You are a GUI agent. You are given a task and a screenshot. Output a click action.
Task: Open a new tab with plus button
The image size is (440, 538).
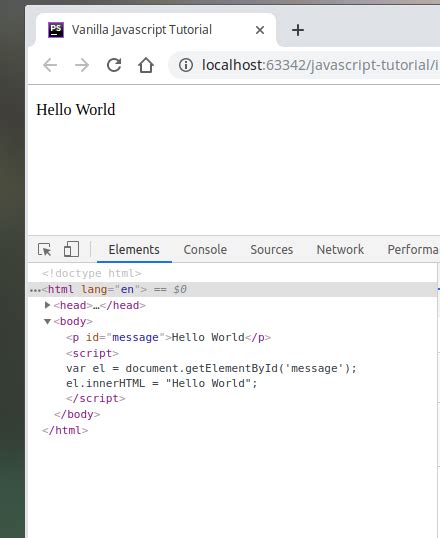(298, 30)
